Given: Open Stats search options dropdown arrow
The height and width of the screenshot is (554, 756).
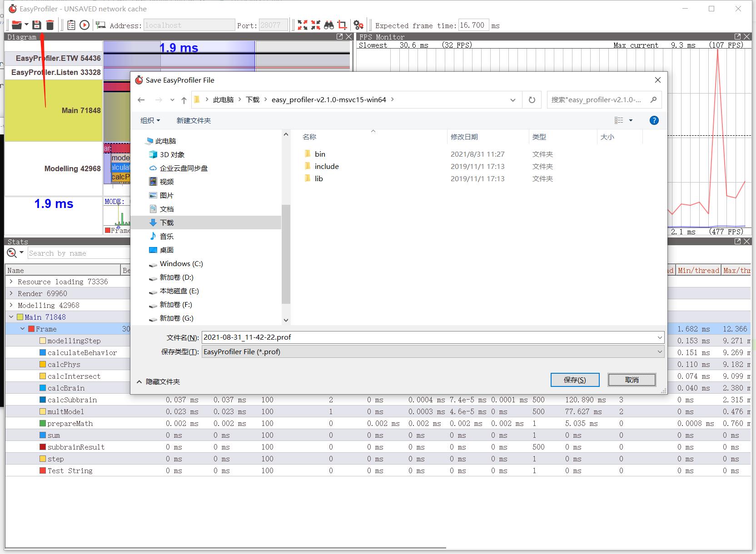Looking at the screenshot, I should [21, 252].
